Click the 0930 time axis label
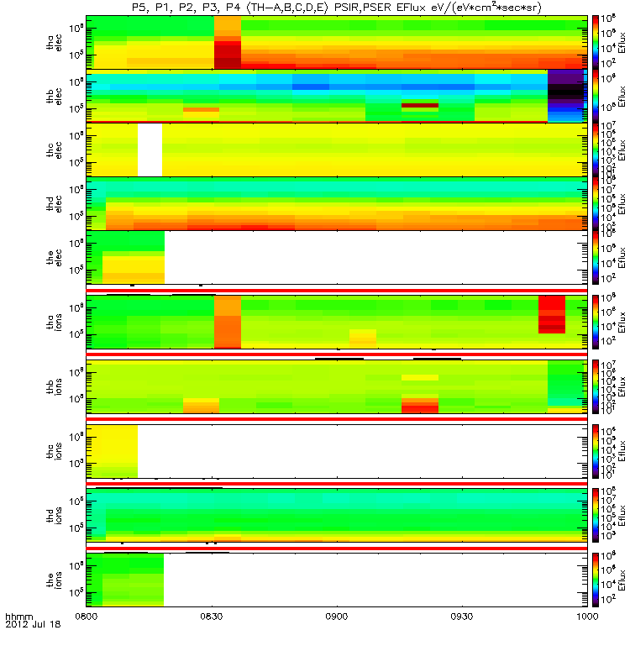This screenshot has height=672, width=630. coord(462,617)
